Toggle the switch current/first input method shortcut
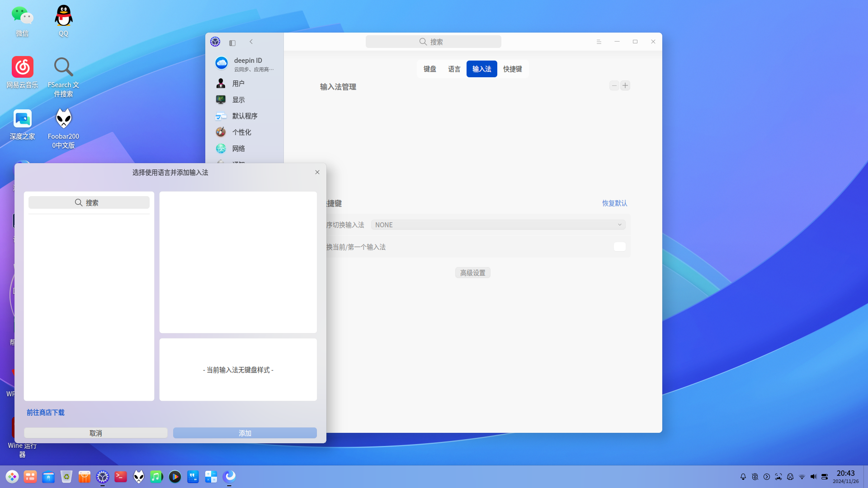 point(620,247)
